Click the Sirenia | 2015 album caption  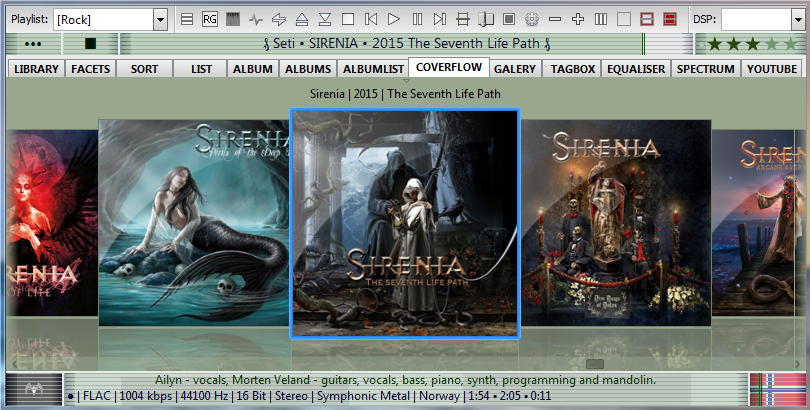405,94
